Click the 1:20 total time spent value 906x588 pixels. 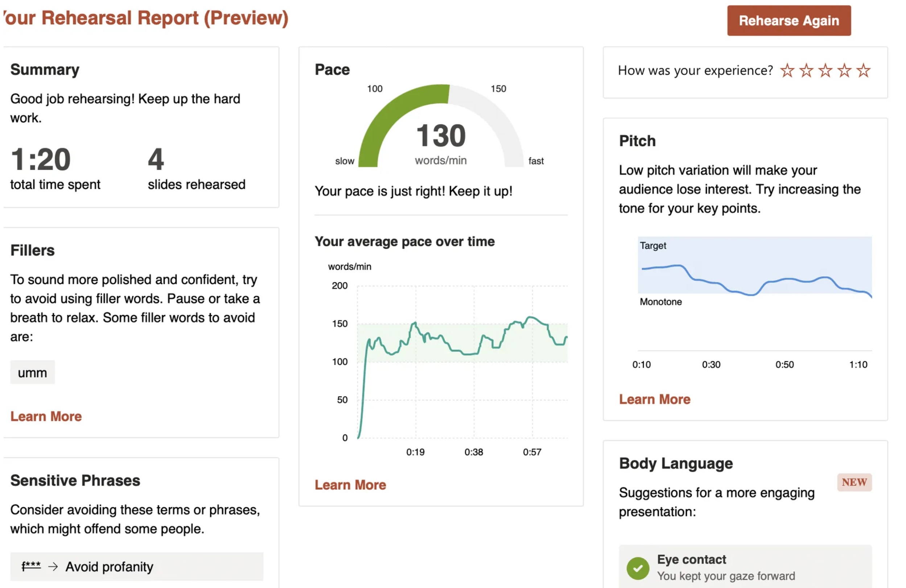[41, 160]
